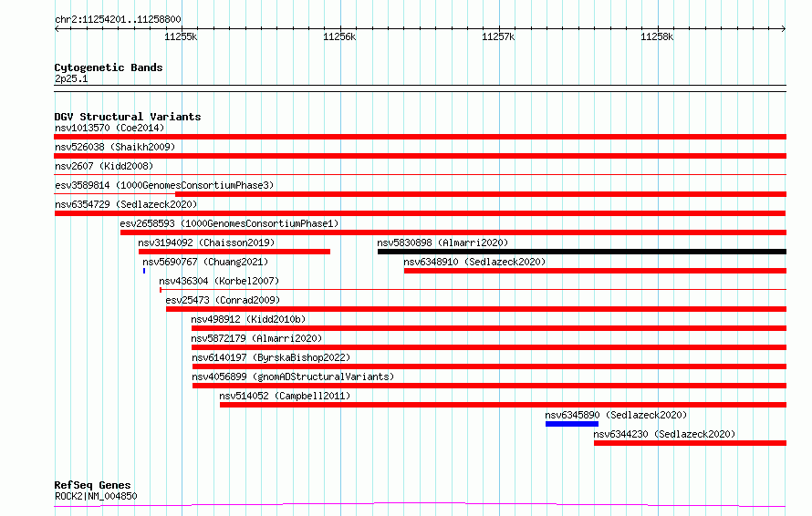Open nsv498912 (Kidd2010b) label
812x516 pixels.
[248, 319]
